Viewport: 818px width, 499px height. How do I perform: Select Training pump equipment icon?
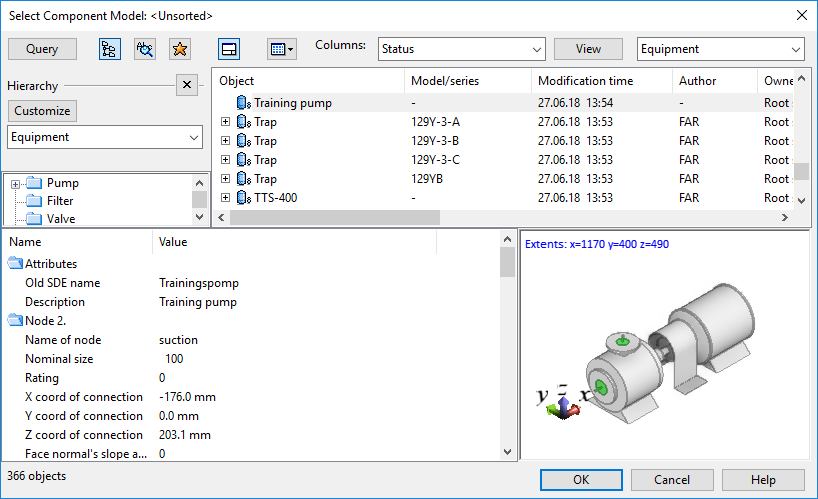point(244,103)
